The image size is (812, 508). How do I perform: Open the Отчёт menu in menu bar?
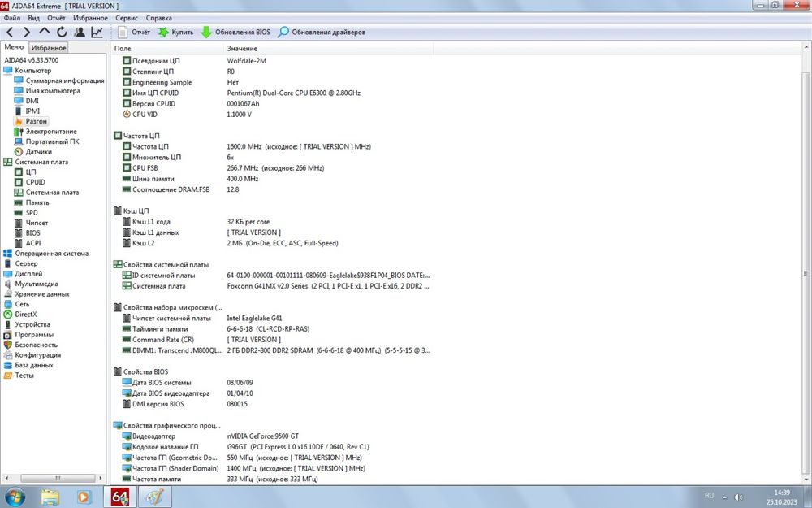[57, 18]
